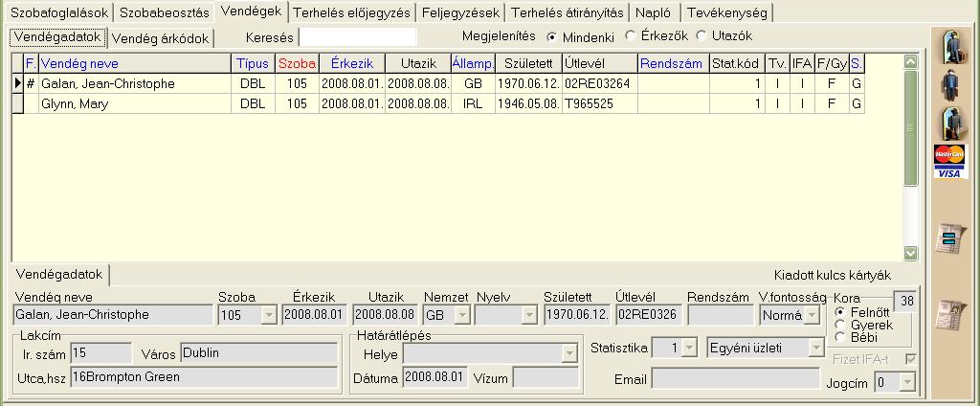The height and width of the screenshot is (406, 980).
Task: Select the Vendégadatok sub-tab at top
Action: (57, 37)
